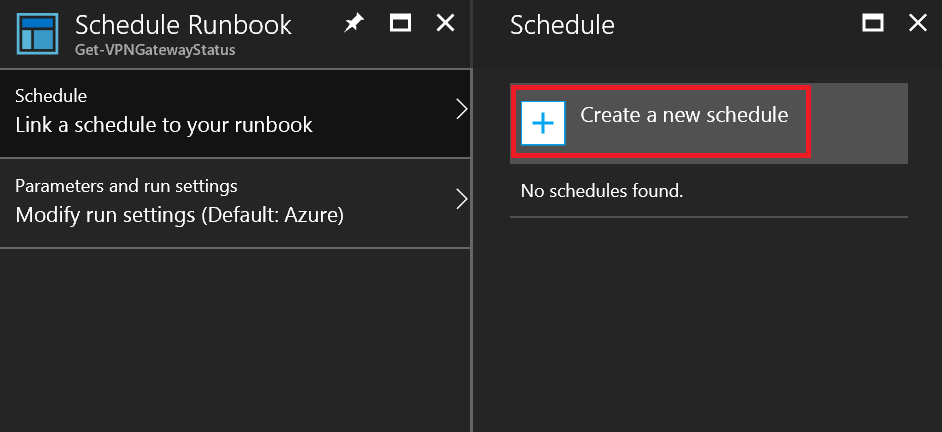Click the empty gray part of the Create schedule bar
Screen dimensions: 942x432
click(x=858, y=123)
